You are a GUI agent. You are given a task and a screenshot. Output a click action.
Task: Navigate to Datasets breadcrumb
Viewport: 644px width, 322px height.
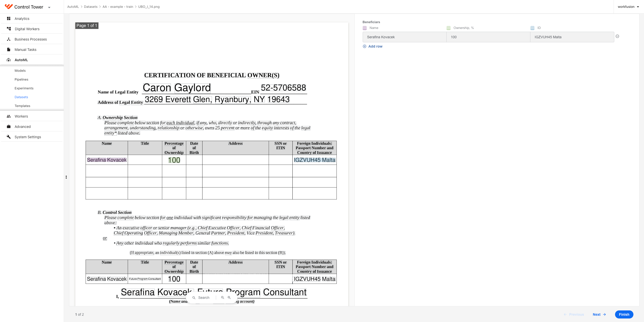[91, 7]
